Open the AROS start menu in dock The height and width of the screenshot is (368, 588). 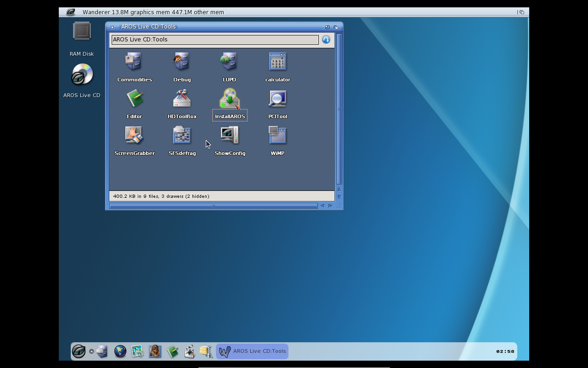point(79,351)
